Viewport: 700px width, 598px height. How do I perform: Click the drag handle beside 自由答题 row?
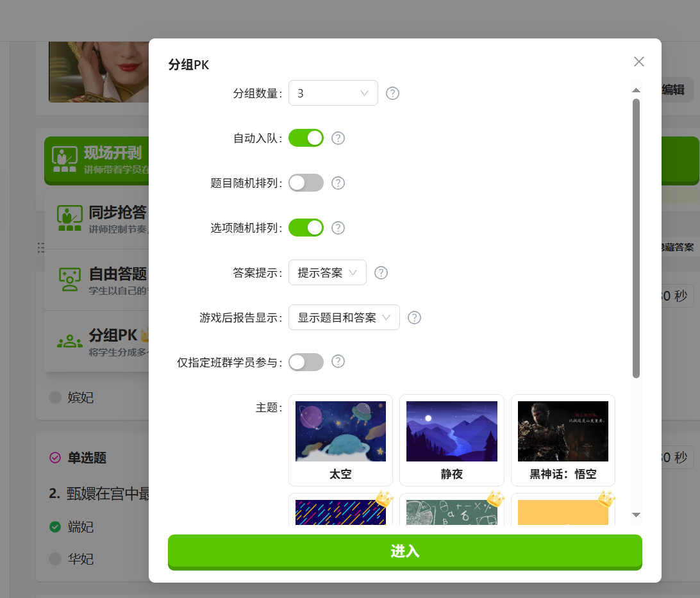pyautogui.click(x=40, y=247)
